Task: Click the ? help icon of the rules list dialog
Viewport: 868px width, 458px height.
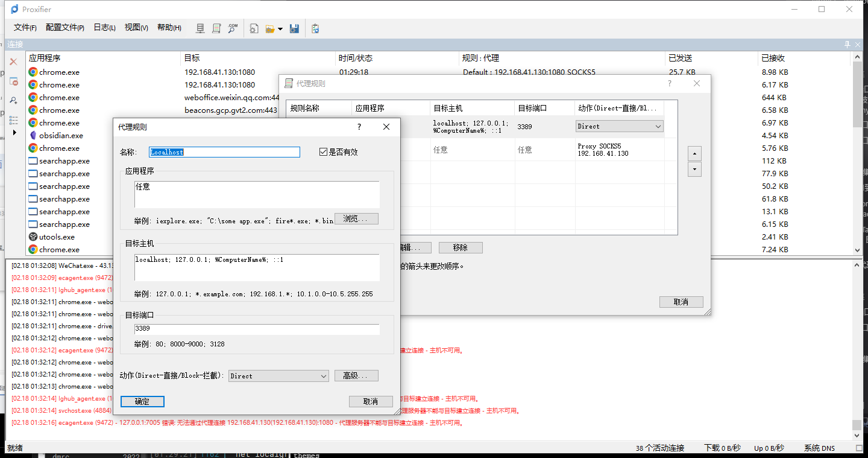Action: [x=670, y=83]
